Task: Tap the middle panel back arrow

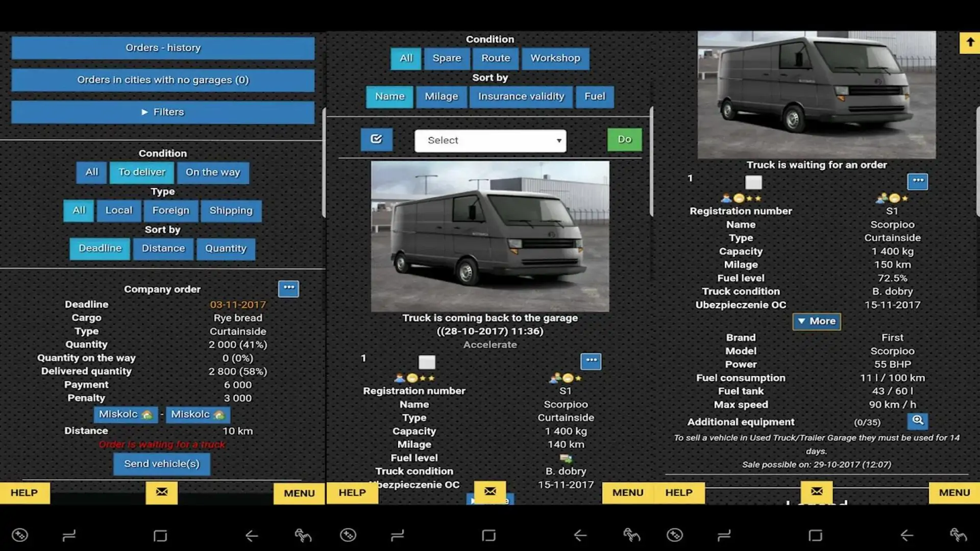Action: (580, 536)
